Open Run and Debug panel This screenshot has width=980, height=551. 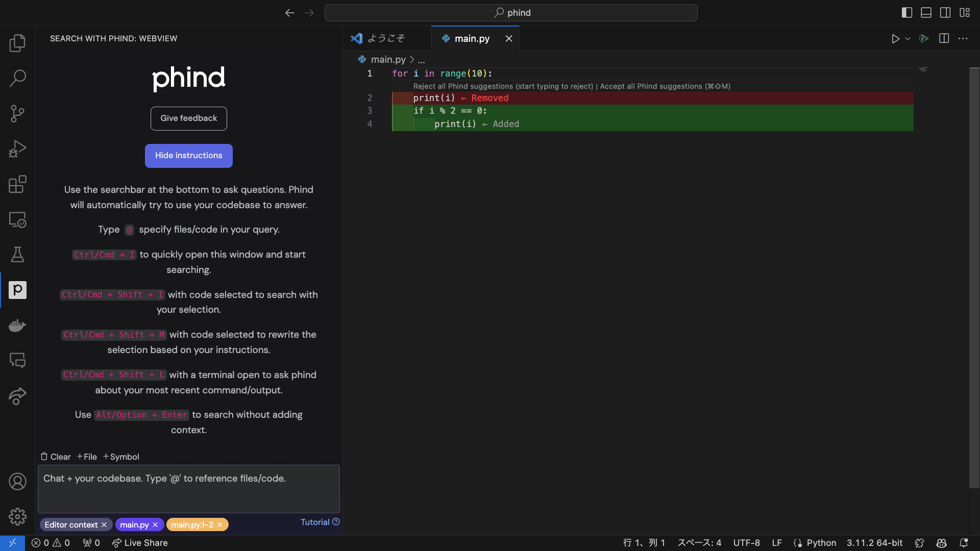(17, 149)
